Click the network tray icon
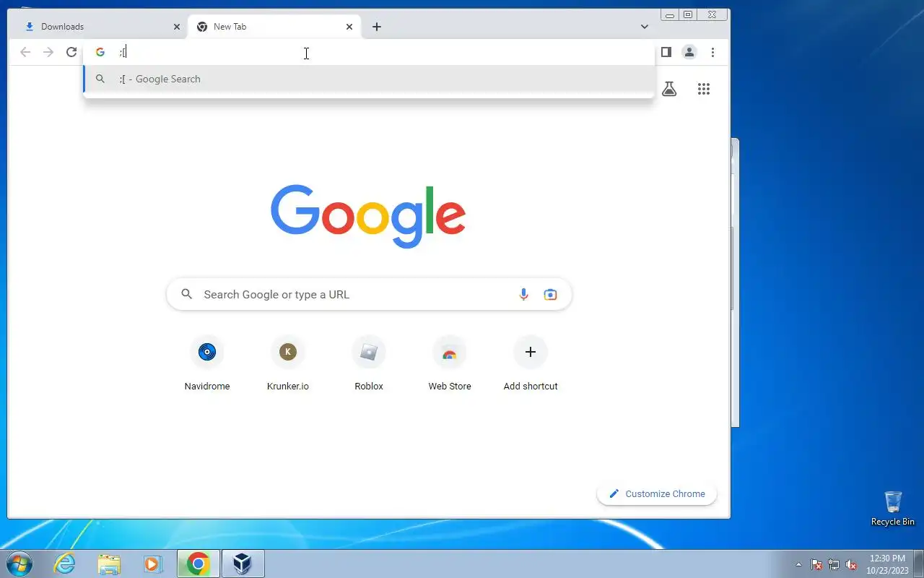The height and width of the screenshot is (578, 924). (x=834, y=564)
